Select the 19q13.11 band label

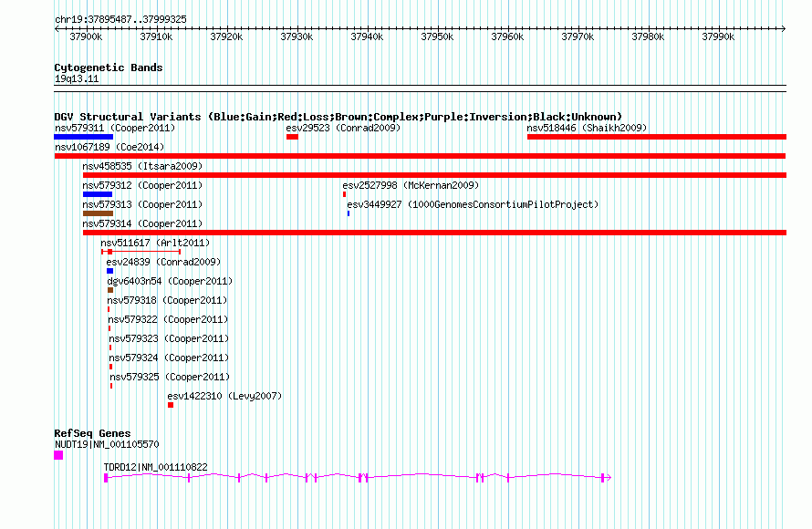77,78
